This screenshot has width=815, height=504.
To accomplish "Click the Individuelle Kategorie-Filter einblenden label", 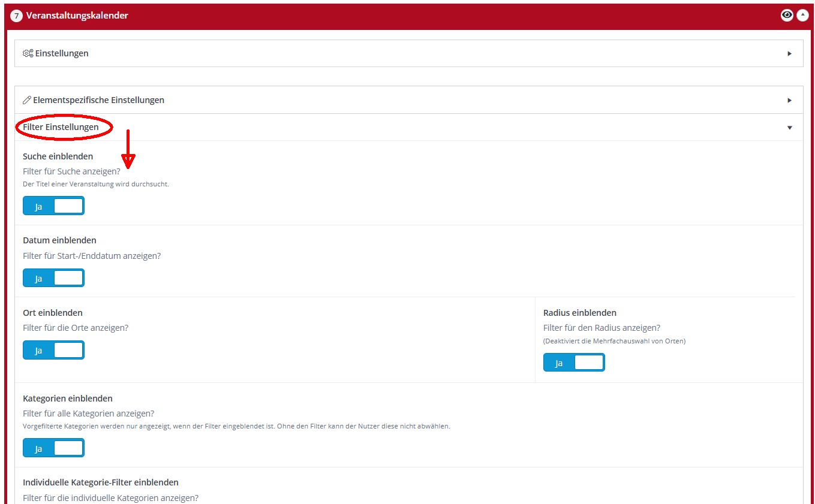I will coord(100,482).
